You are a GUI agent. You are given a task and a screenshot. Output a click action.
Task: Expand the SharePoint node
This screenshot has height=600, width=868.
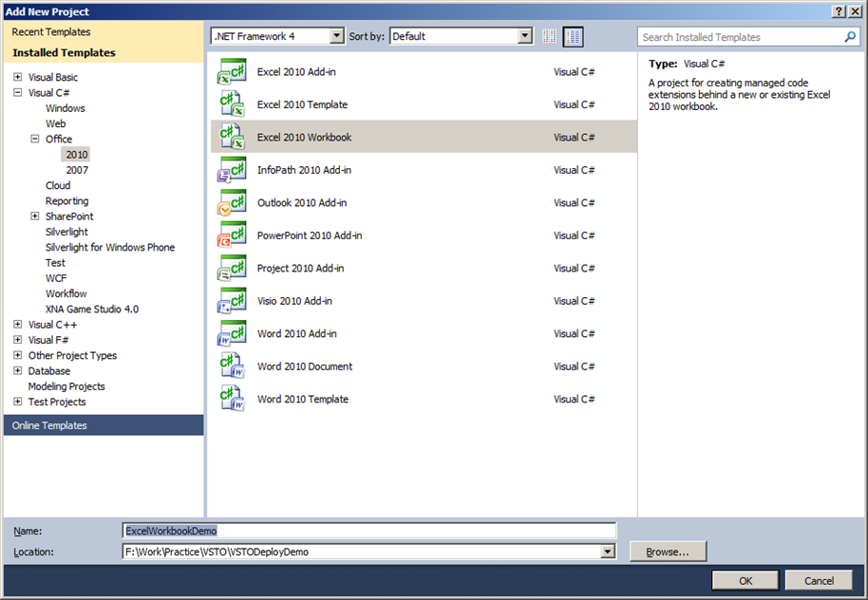pos(35,216)
